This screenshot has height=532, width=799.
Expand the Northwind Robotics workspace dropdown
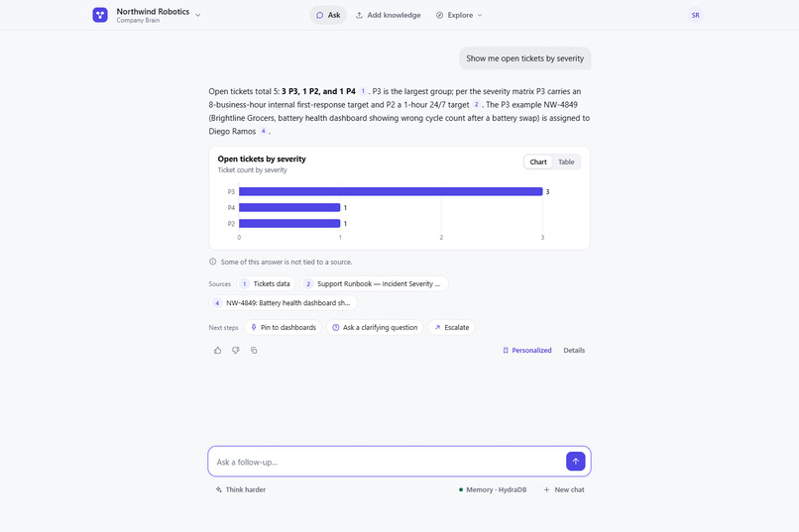197,15
